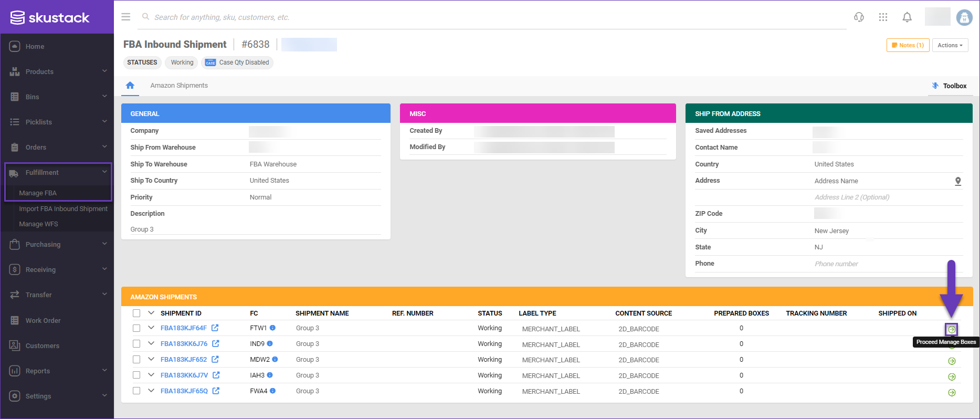Proceed to Manage Boxes for FBA183KJF65Q
The width and height of the screenshot is (980, 419).
coord(952,393)
